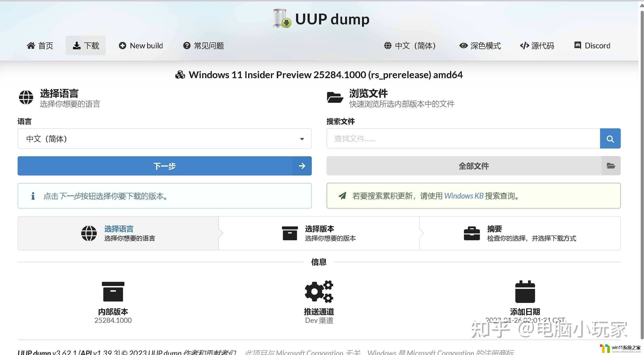Click 下载 download menu item
644x355 pixels.
86,46
